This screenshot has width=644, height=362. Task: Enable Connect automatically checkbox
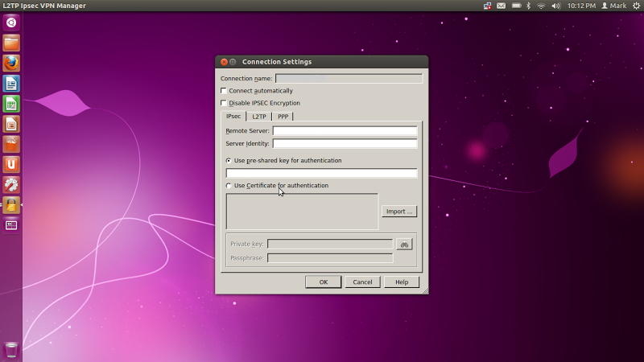click(x=224, y=91)
